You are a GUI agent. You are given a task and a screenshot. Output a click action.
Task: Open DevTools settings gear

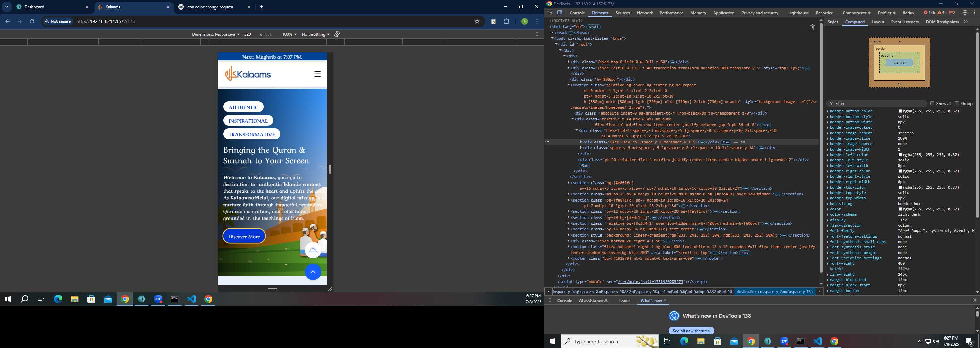(x=965, y=13)
